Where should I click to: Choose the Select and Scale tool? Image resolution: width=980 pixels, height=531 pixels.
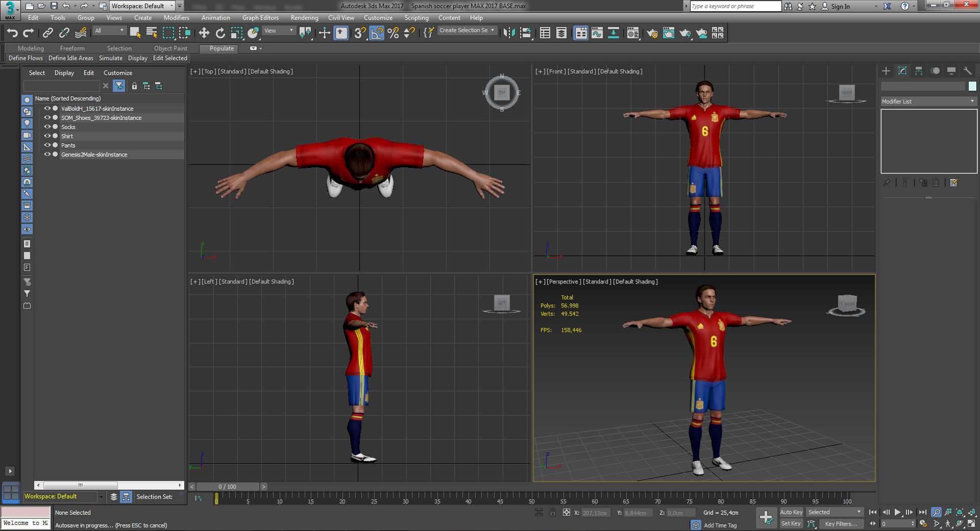[237, 33]
